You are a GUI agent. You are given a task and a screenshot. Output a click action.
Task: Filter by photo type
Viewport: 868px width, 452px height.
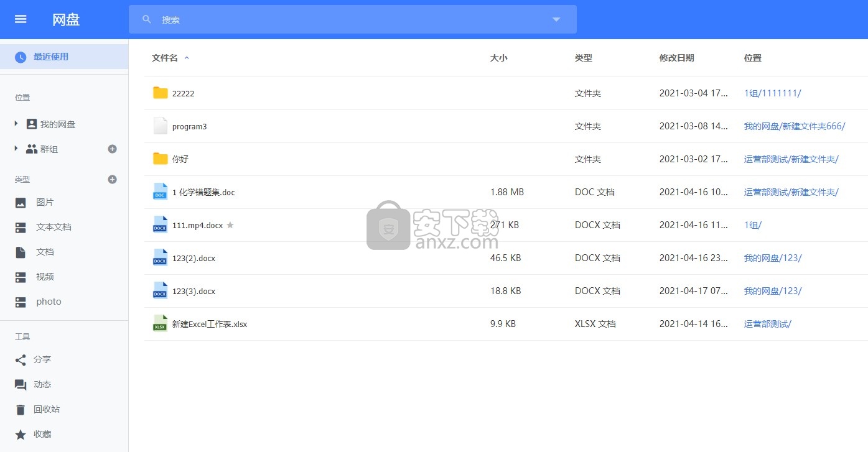point(49,302)
